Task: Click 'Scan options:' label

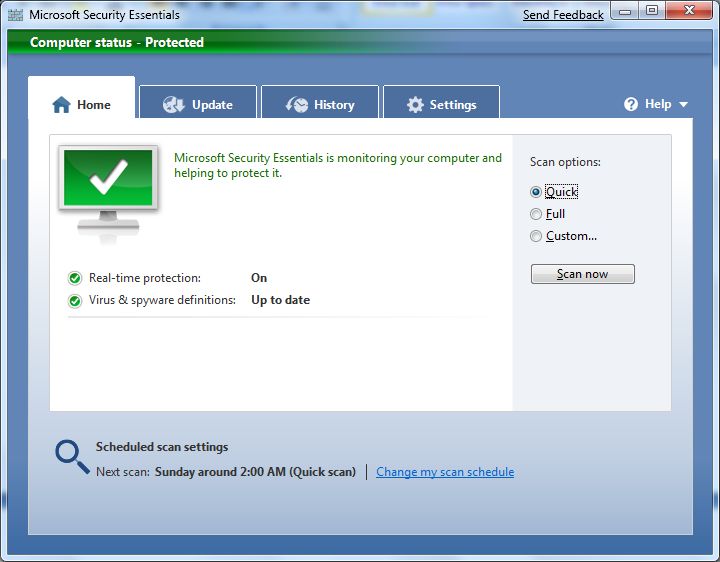Action: (x=565, y=162)
